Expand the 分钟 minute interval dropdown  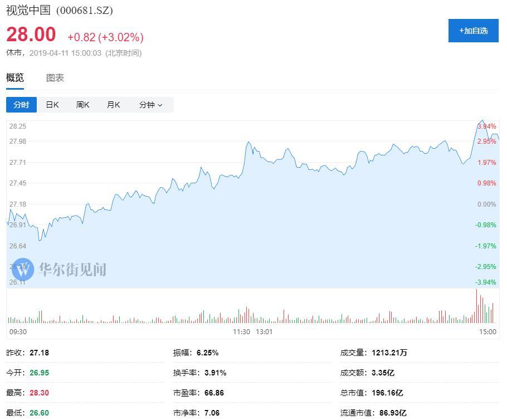[150, 105]
